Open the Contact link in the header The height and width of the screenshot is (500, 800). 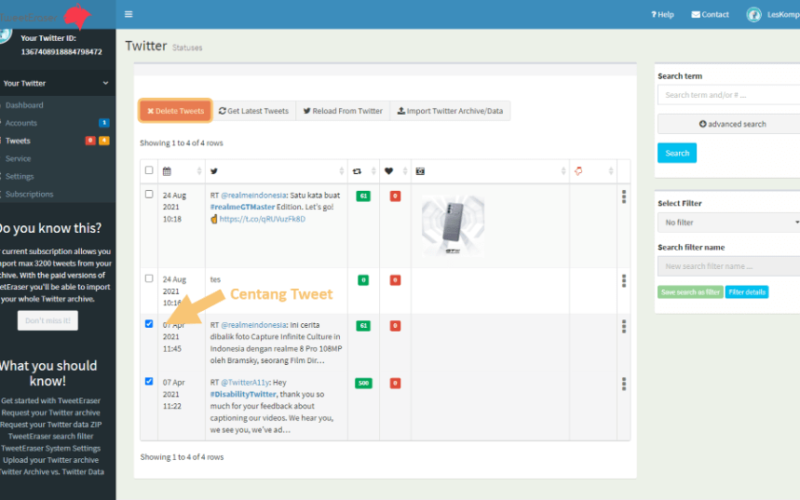pos(710,14)
